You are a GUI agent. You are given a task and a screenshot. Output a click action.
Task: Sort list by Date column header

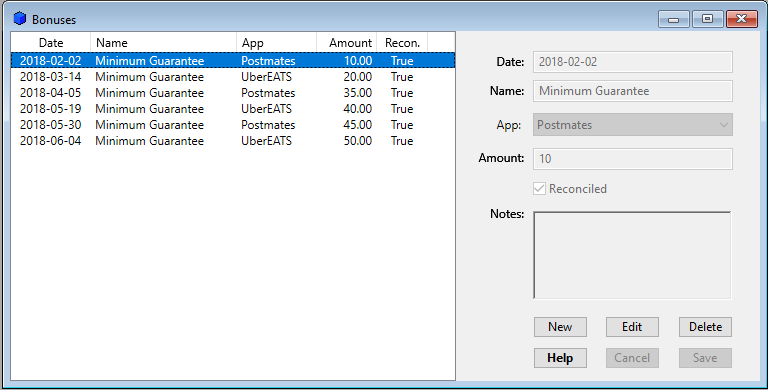coord(51,43)
